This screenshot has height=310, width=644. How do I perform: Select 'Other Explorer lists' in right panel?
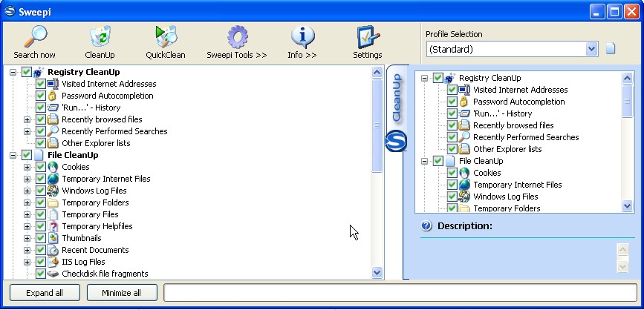[x=507, y=149]
